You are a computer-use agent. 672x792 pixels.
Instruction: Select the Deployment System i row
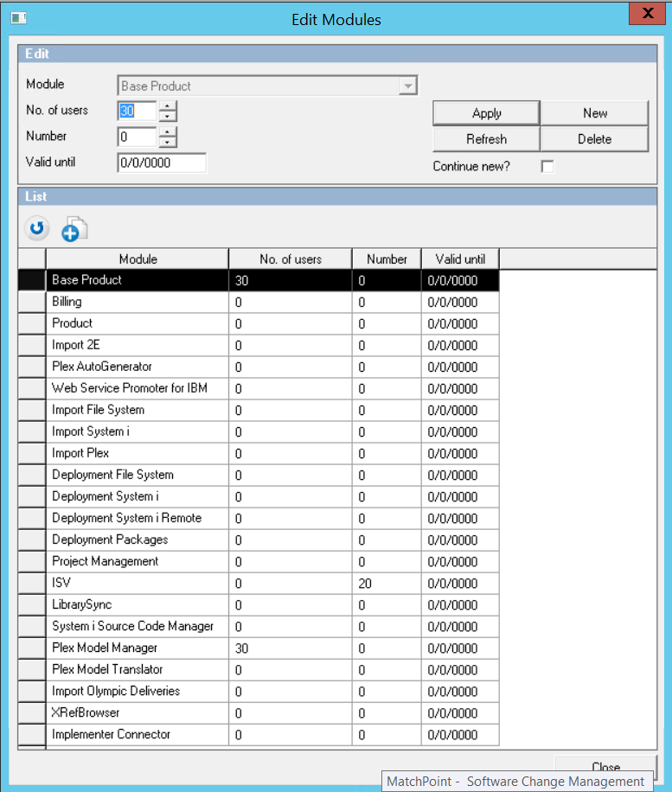(259, 497)
